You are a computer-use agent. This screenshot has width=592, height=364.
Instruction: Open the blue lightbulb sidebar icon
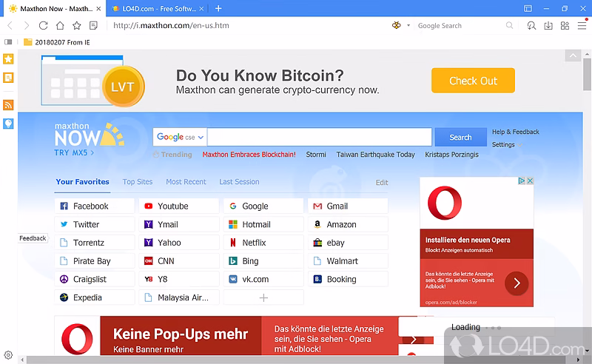(x=8, y=124)
